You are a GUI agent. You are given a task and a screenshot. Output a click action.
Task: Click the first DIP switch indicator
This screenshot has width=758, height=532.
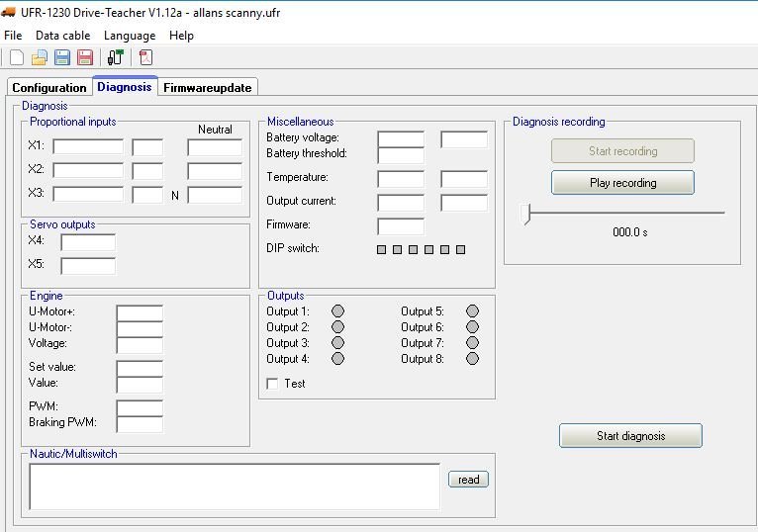tap(382, 249)
